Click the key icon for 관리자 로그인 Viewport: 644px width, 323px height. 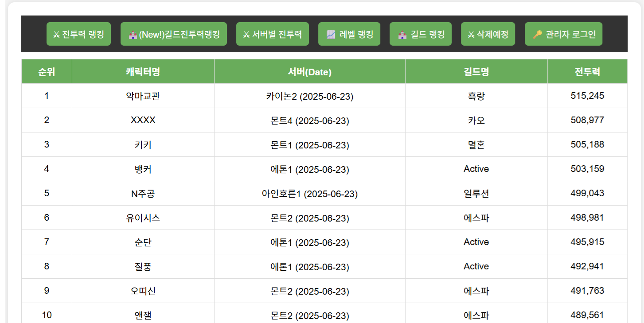[538, 35]
